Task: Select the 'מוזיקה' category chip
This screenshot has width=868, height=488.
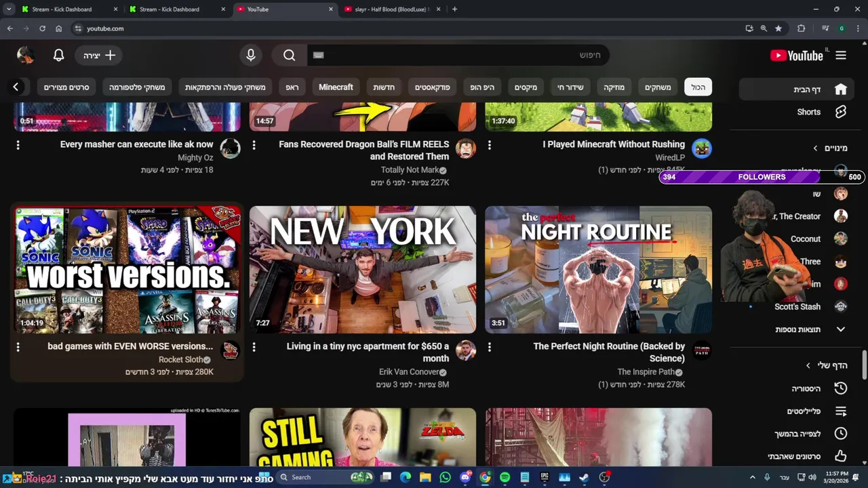Action: click(x=614, y=87)
